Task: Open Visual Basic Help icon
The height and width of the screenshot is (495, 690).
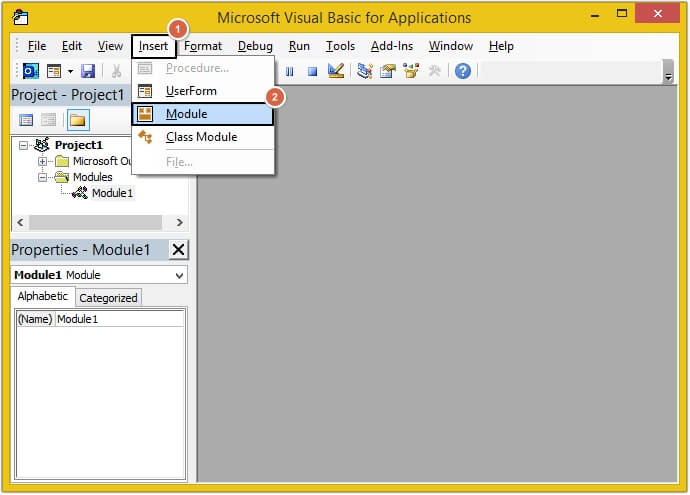Action: pyautogui.click(x=462, y=71)
